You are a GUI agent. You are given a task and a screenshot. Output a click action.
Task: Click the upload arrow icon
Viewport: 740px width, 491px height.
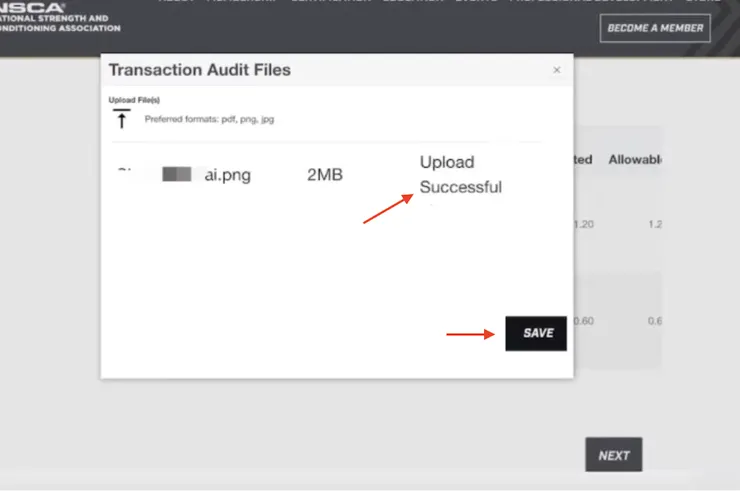tap(122, 119)
